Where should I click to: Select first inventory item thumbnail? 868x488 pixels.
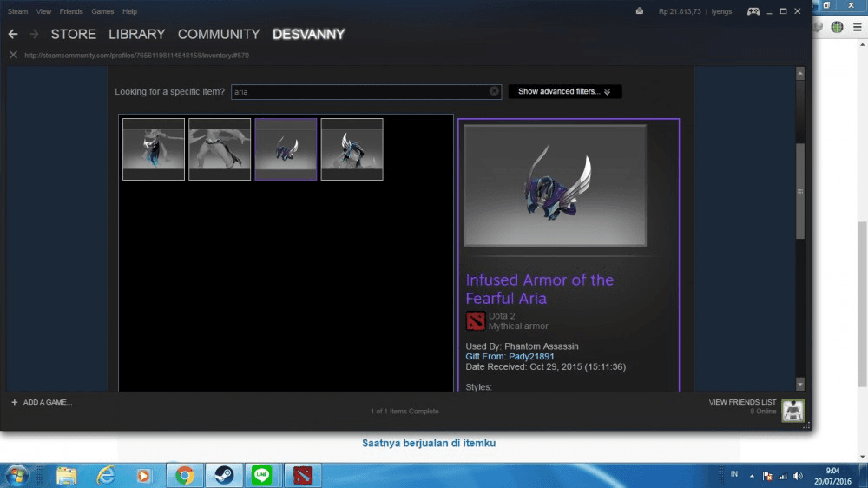pos(154,149)
